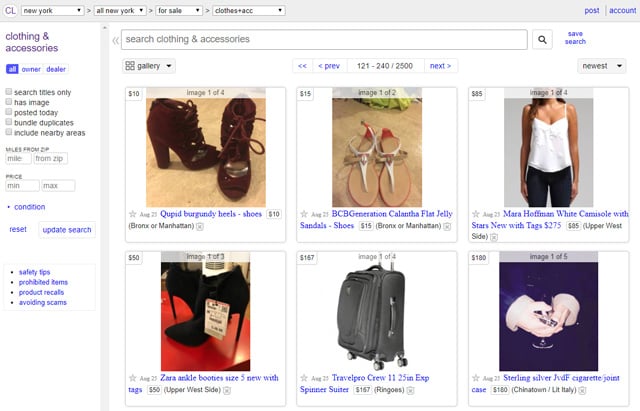Open the clothes+acc category dropdown
Viewport: 640px width, 411px height.
click(x=249, y=11)
